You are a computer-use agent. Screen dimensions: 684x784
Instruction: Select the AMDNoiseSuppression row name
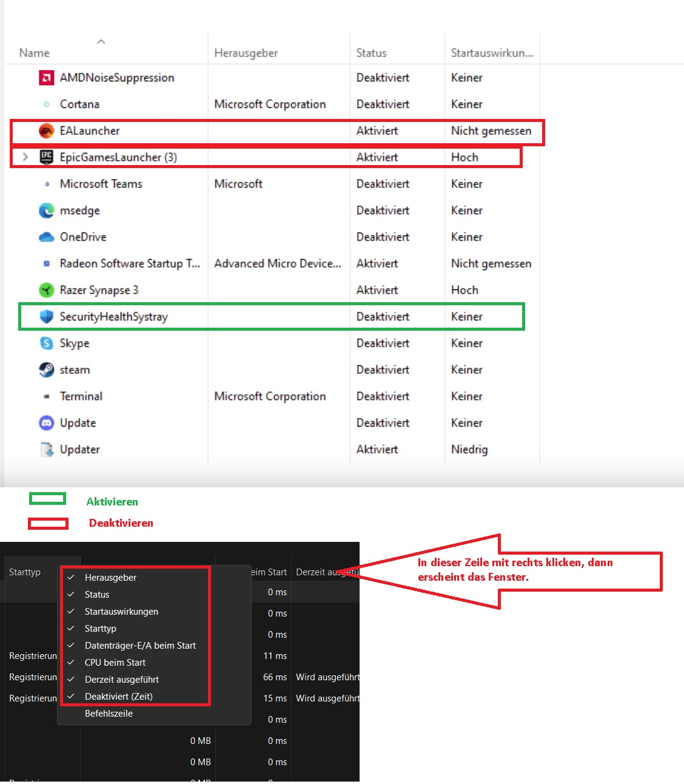tap(117, 78)
